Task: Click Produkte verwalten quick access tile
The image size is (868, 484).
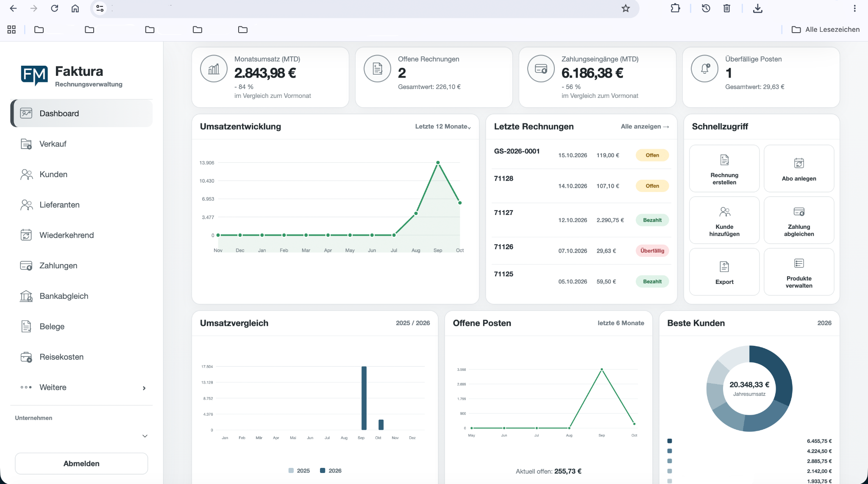Action: pos(799,272)
